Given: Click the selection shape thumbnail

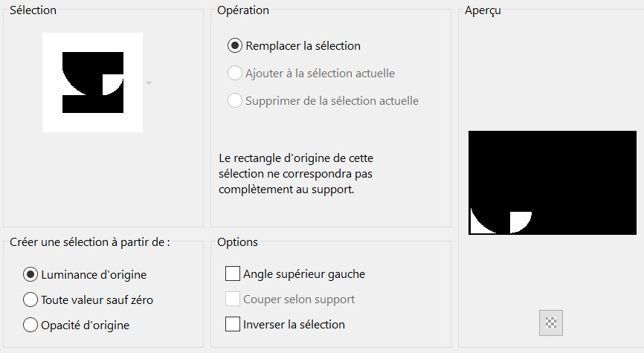Looking at the screenshot, I should [92, 82].
